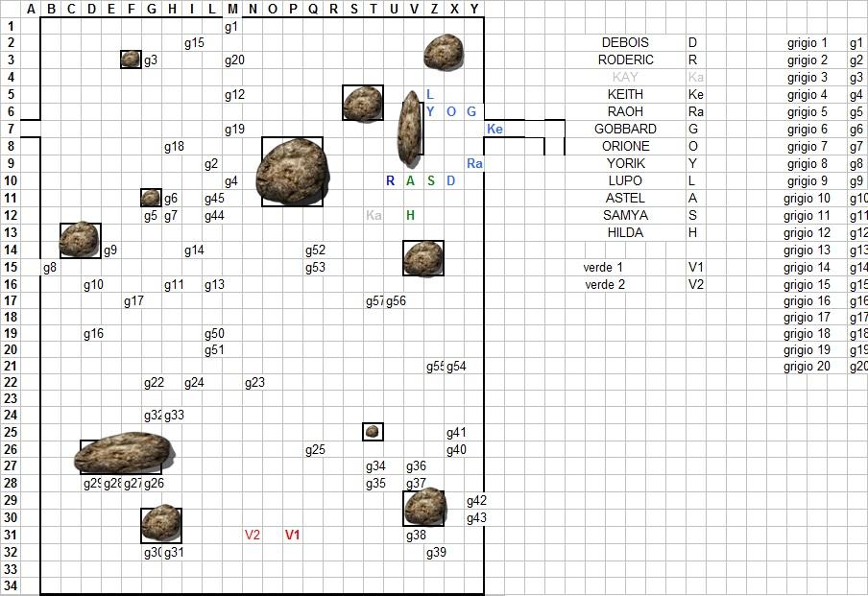The image size is (868, 596).
Task: Click the red V2 marker cell
Action: point(253,535)
